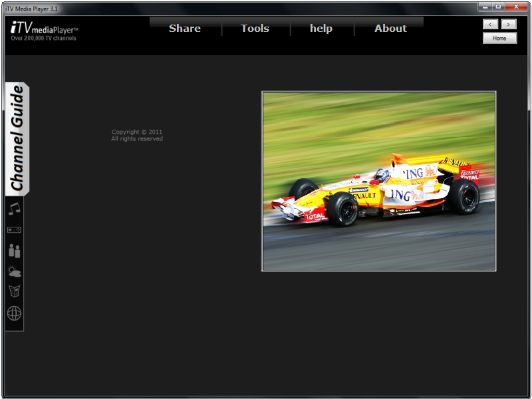
Task: Click the 'All rights reserved' text
Action: pyautogui.click(x=137, y=139)
